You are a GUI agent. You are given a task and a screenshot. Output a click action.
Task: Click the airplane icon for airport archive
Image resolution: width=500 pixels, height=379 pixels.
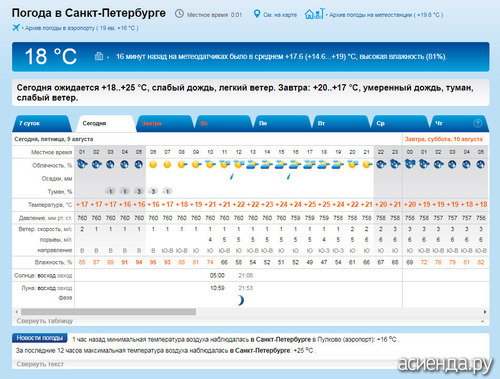[x=16, y=27]
